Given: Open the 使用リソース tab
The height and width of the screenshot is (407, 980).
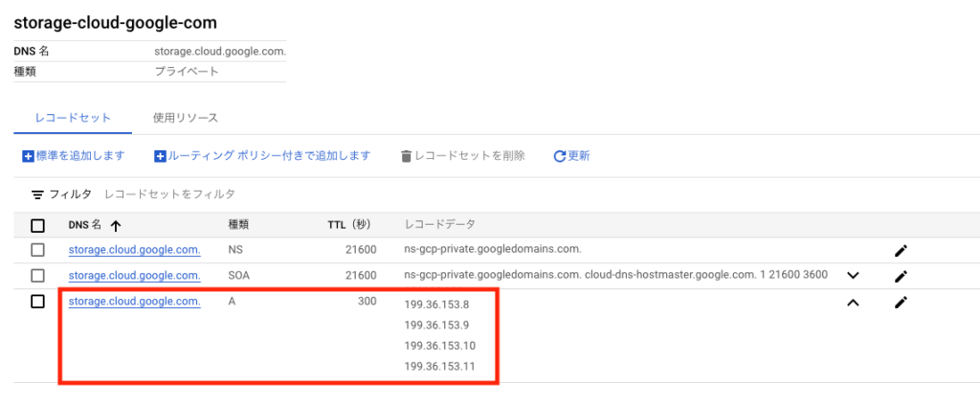Looking at the screenshot, I should (x=186, y=118).
